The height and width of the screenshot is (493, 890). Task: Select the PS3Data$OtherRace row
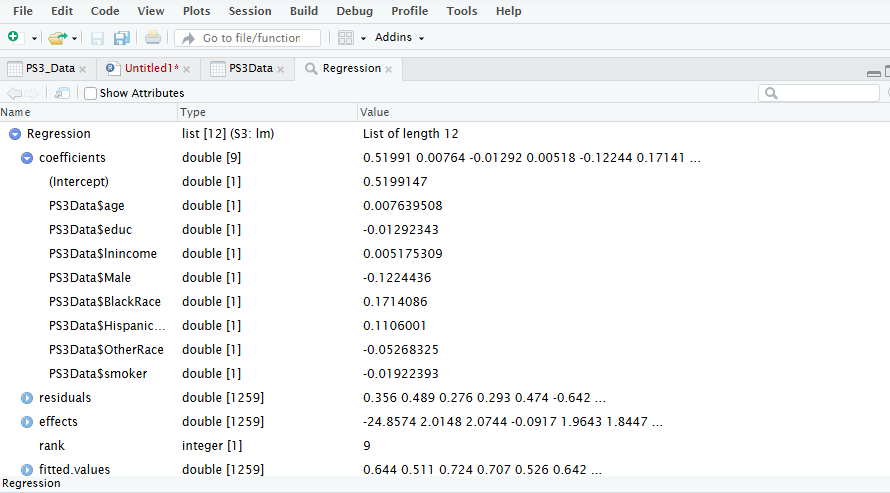[x=445, y=349]
